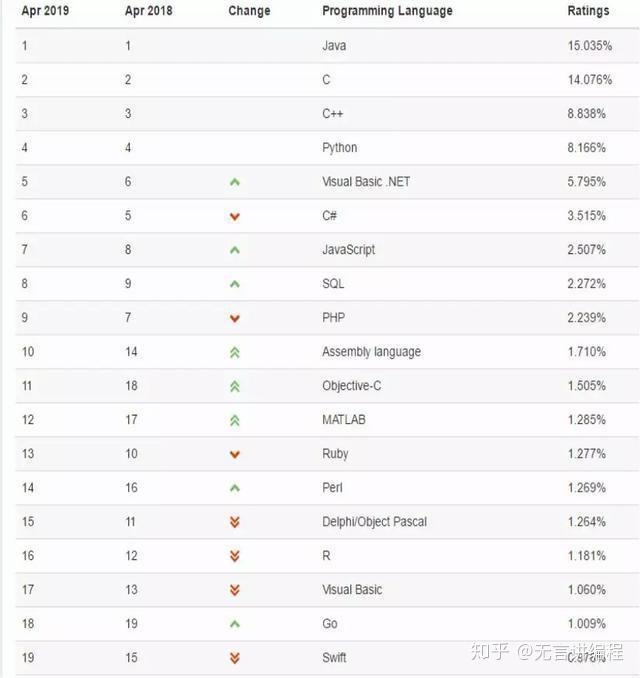The width and height of the screenshot is (640, 678).
Task: Select the MATLAB row name
Action: click(x=344, y=420)
